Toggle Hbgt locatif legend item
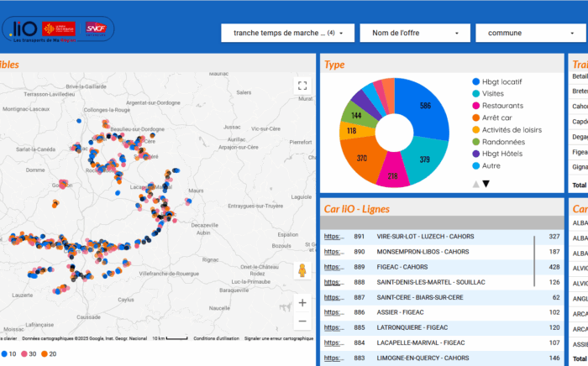The image size is (588, 366). [x=501, y=82]
